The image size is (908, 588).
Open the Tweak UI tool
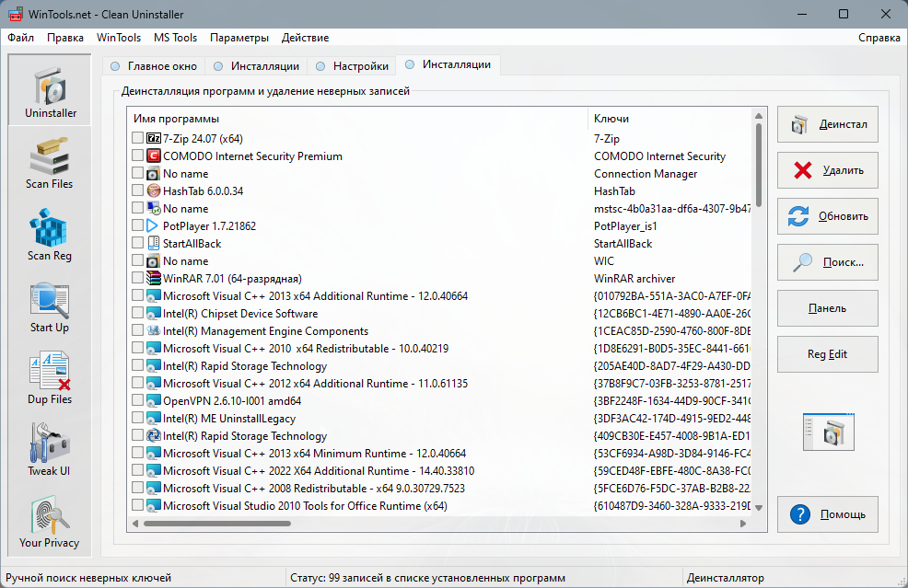tap(50, 450)
